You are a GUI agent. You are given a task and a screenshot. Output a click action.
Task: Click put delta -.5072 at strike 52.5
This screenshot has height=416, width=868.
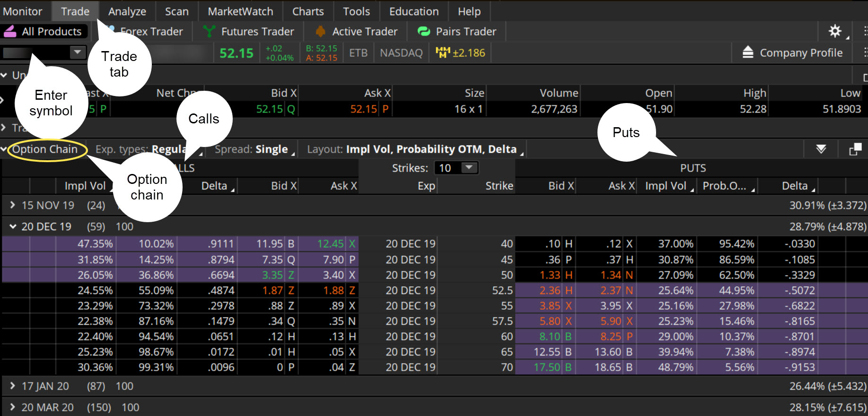pyautogui.click(x=800, y=290)
